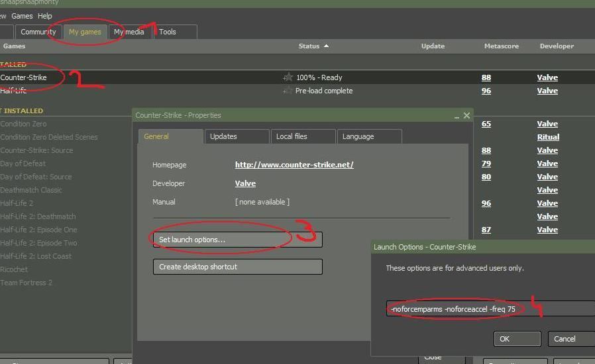Open the Updates properties tab

click(x=237, y=136)
